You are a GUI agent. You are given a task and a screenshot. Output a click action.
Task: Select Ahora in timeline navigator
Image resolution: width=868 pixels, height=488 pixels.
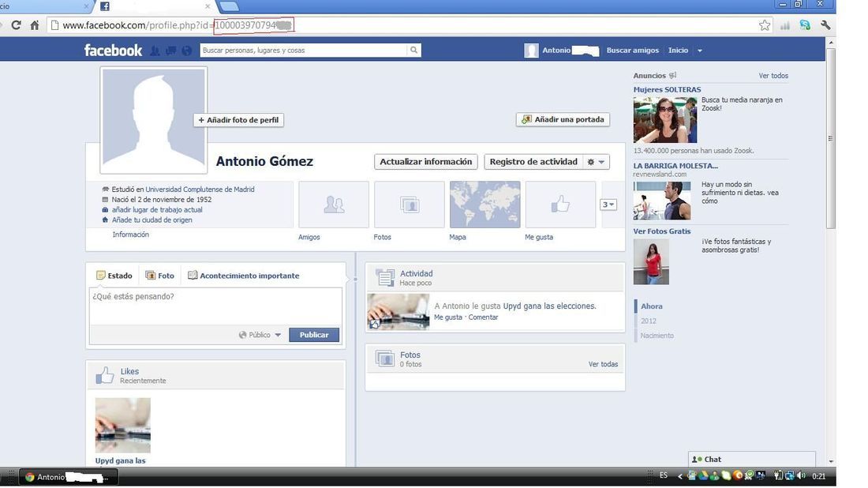652,306
